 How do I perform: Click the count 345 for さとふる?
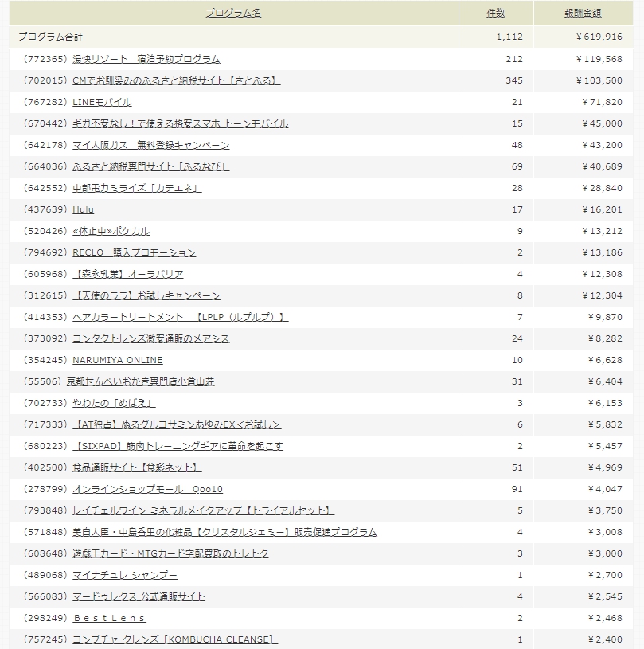514,80
